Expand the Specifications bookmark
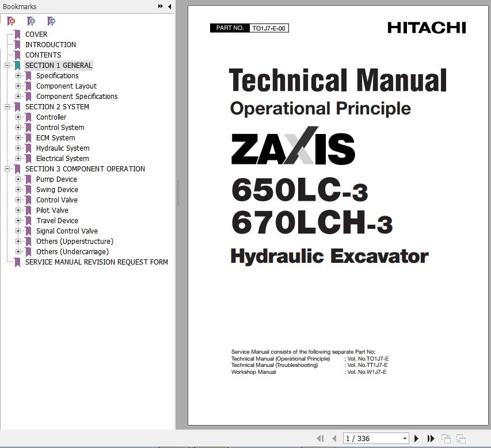The image size is (491, 448). (18, 76)
